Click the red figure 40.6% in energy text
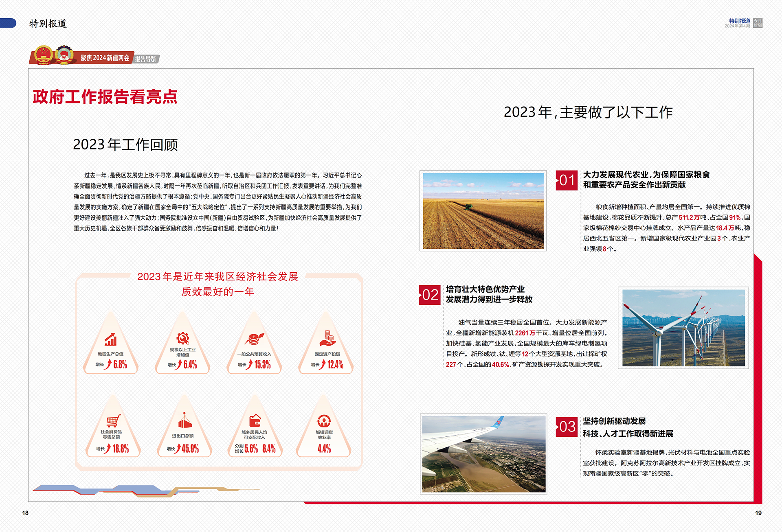 [x=501, y=365]
